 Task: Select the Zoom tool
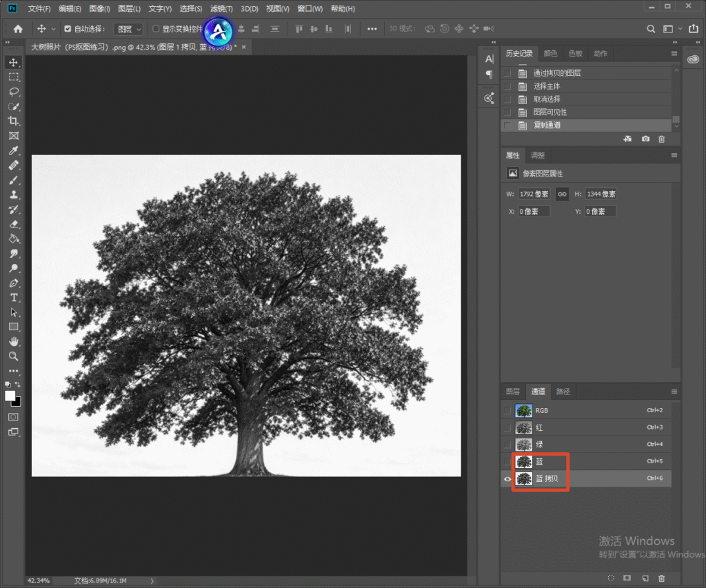tap(14, 356)
